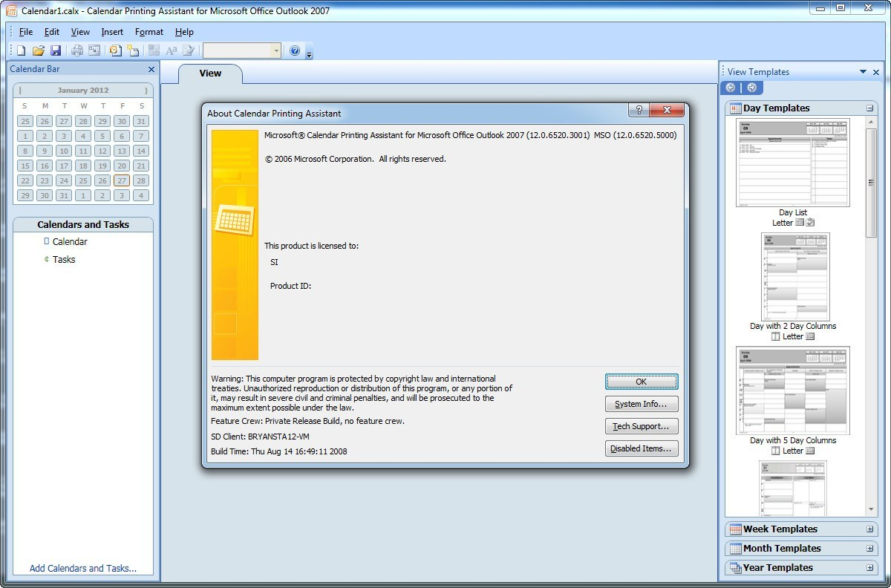This screenshot has height=588, width=891.
Task: Click clipboard checkmark icon beside Day List Letter
Action: click(x=811, y=222)
